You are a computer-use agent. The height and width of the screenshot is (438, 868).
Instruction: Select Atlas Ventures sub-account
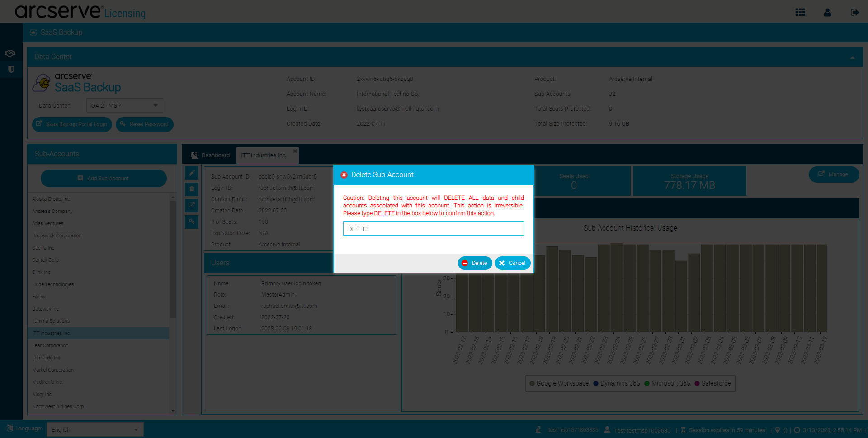point(98,223)
